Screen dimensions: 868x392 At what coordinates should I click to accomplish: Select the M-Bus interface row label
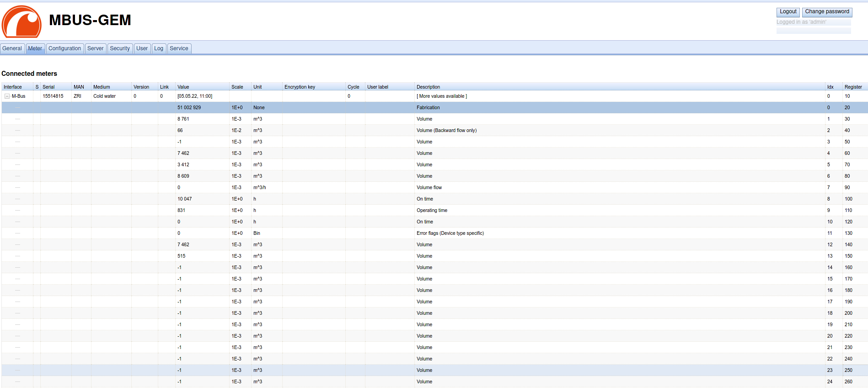(19, 96)
